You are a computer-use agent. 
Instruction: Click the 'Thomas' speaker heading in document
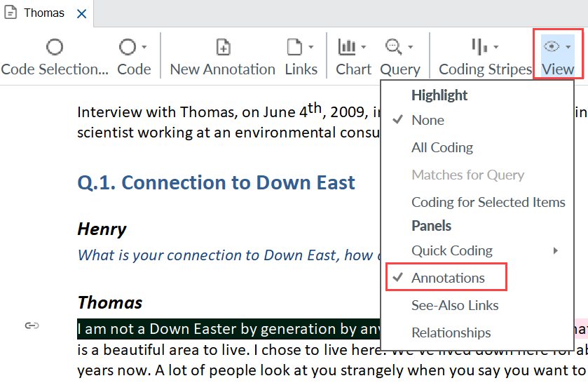[110, 302]
